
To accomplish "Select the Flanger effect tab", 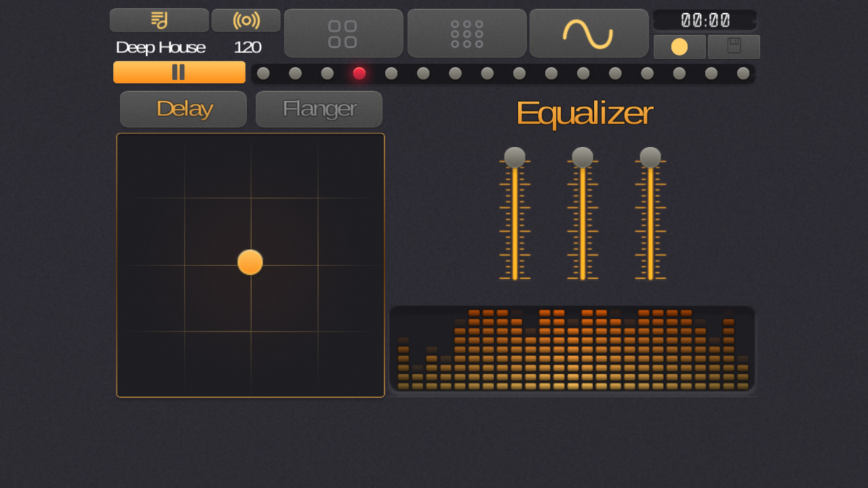I will (x=319, y=109).
